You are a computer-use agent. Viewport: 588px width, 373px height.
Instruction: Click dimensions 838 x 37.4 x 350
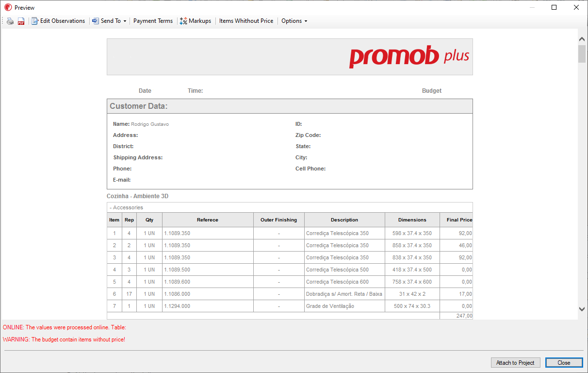tap(412, 257)
